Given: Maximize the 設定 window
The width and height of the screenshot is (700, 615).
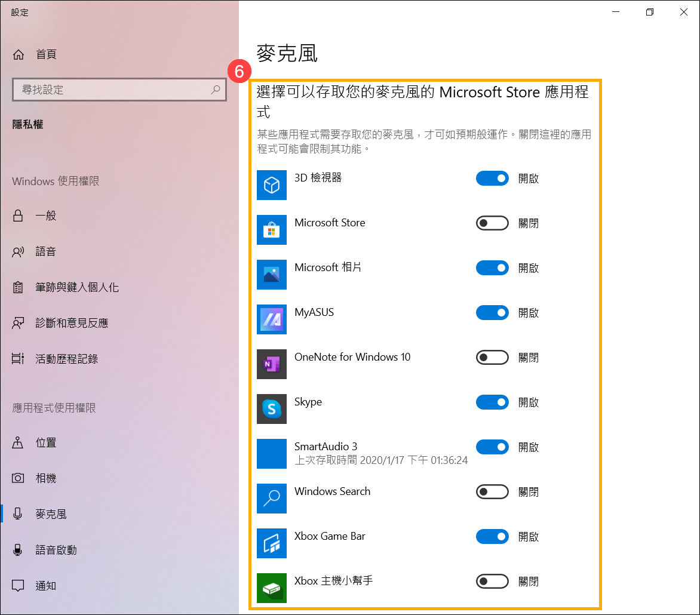Looking at the screenshot, I should (x=650, y=12).
